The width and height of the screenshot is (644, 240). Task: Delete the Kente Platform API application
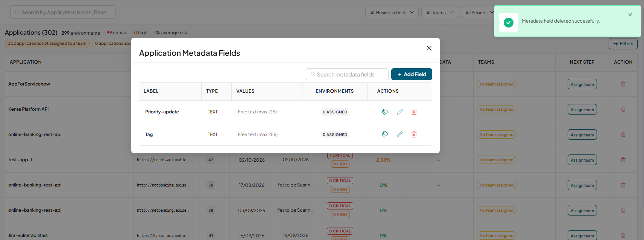point(623,109)
